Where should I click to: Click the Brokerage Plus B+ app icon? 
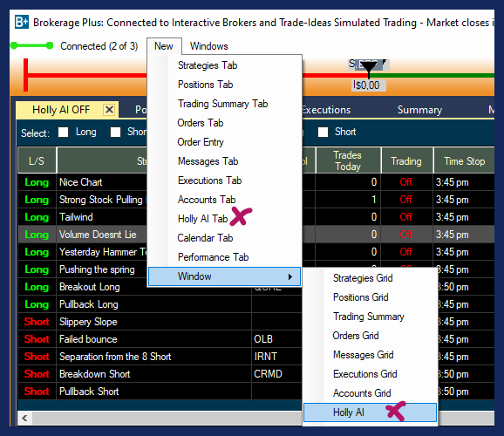[22, 22]
